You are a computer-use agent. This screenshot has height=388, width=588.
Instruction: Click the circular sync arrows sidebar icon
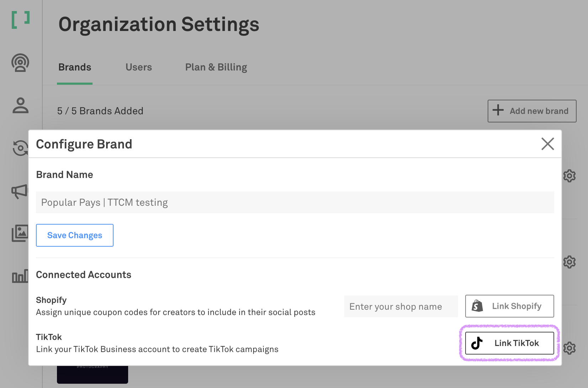point(20,148)
